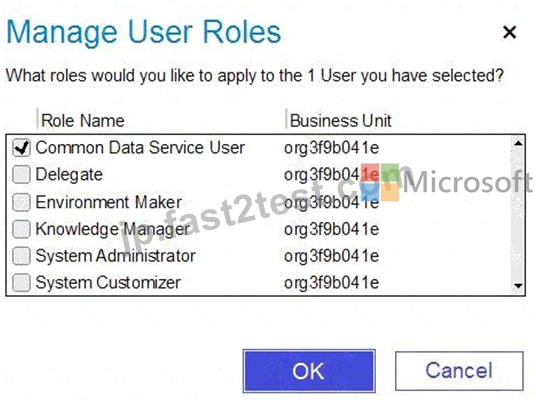Click the scroll down arrow in roles list
The width and height of the screenshot is (536, 413).
tap(518, 286)
